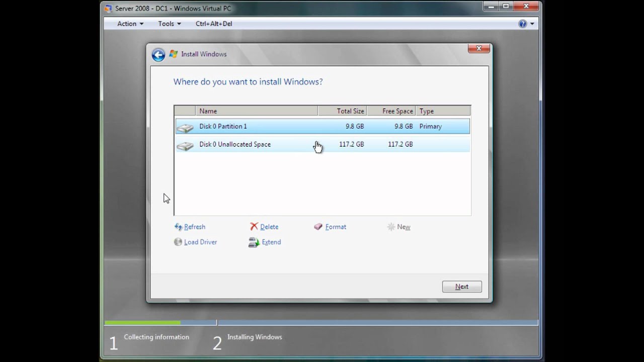The width and height of the screenshot is (644, 362).
Task: Click the Refresh arrows icon
Action: pyautogui.click(x=178, y=227)
